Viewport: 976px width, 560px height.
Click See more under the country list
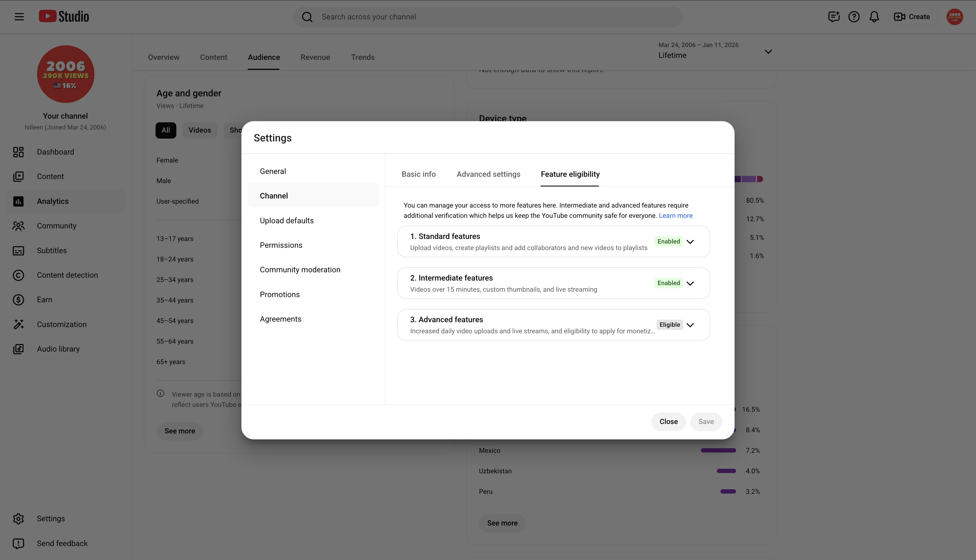(x=502, y=524)
